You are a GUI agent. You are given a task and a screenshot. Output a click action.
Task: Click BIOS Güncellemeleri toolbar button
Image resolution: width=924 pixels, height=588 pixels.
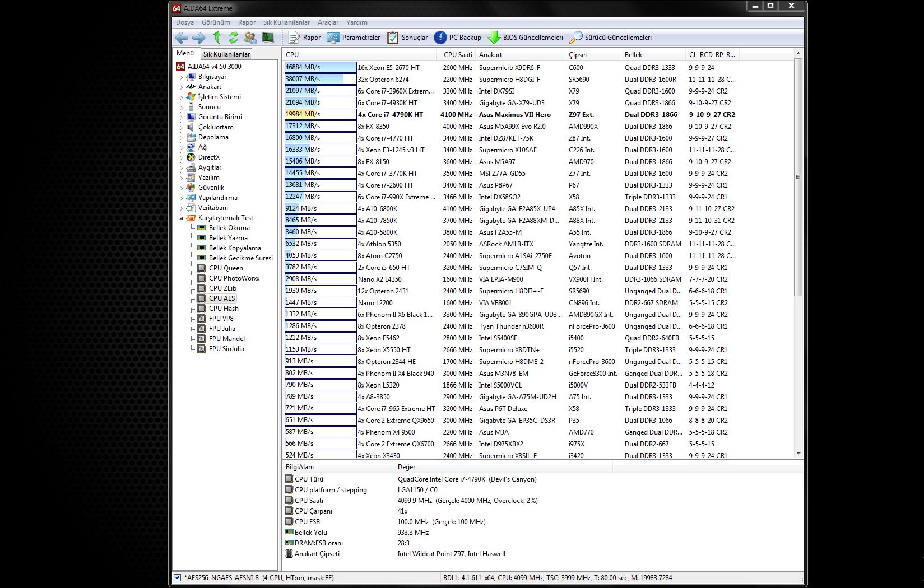[x=526, y=38]
